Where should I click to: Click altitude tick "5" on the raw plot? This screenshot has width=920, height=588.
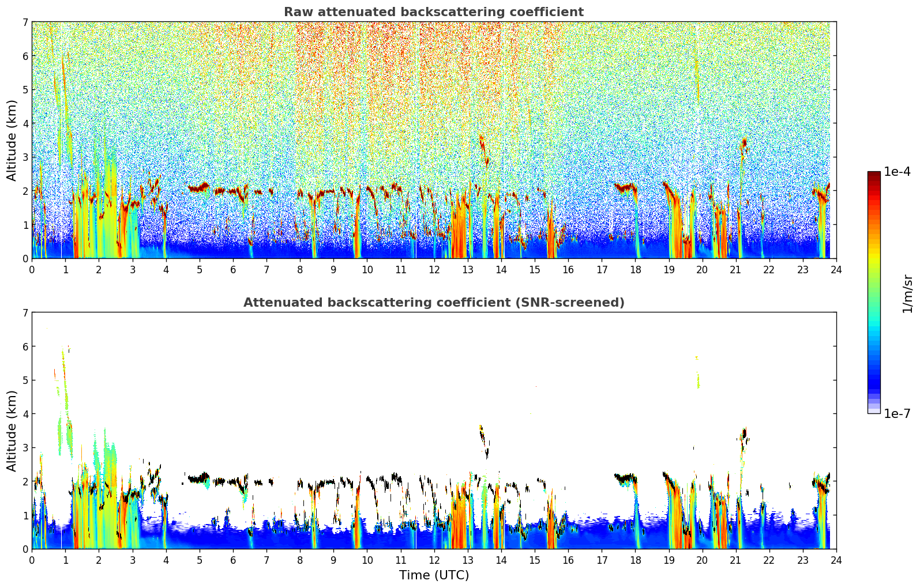(25, 90)
